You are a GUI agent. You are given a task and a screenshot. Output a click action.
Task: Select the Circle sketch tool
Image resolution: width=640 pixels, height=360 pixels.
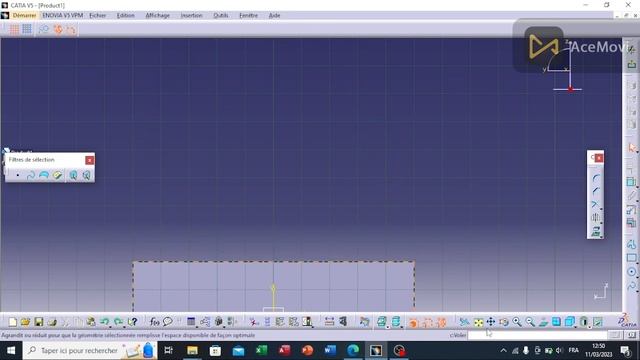[631, 272]
